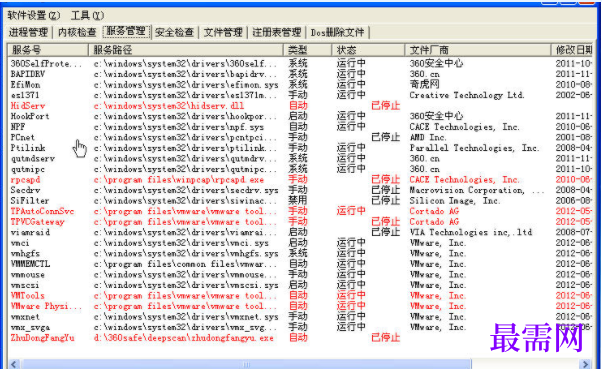Select the Ptilink service row
Screen dimensions: 602x369
click(x=301, y=148)
